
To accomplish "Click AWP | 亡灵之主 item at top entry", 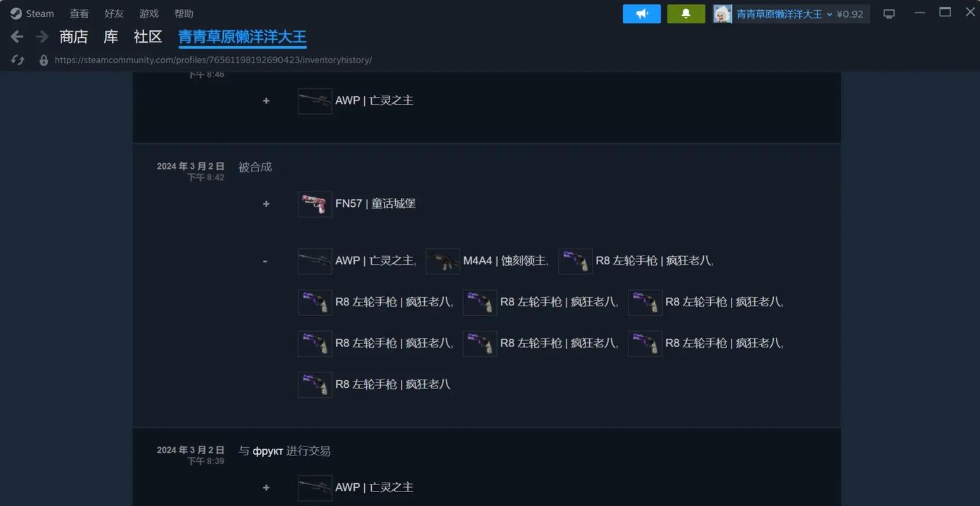I will click(374, 100).
